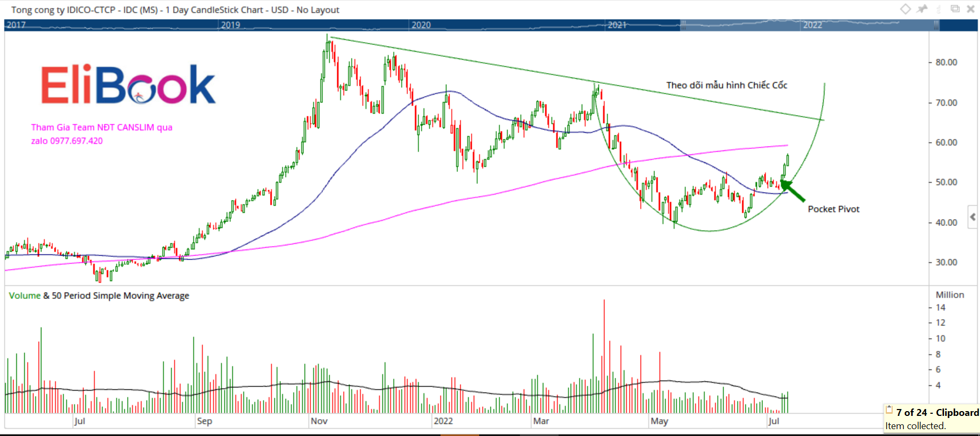Screen dimensions: 980x436
Task: Select the Pocket Pivot annotation text
Action: [833, 209]
